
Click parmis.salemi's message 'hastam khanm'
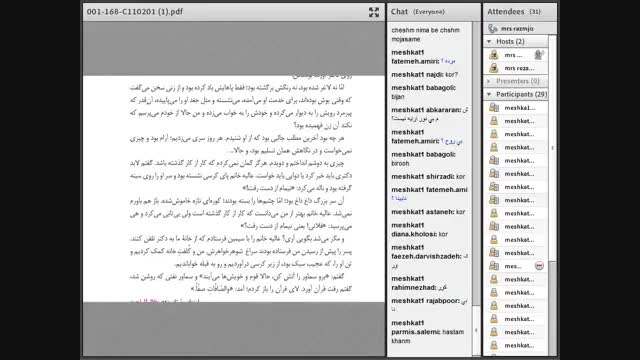(427, 332)
